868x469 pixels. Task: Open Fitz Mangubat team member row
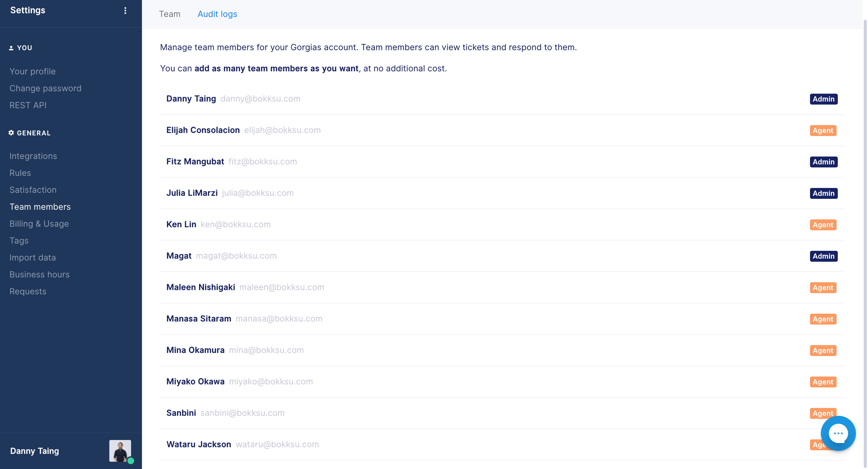[x=195, y=161]
